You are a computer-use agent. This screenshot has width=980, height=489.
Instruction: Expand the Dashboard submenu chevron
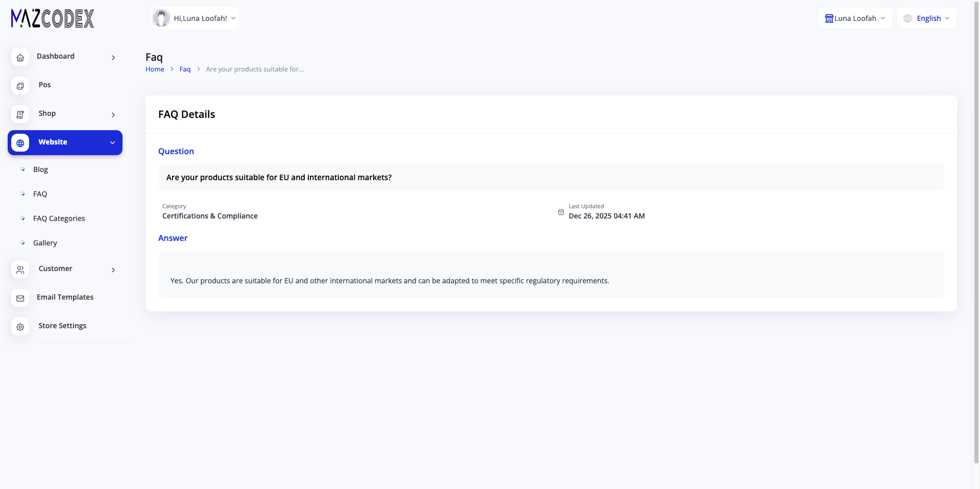click(113, 58)
